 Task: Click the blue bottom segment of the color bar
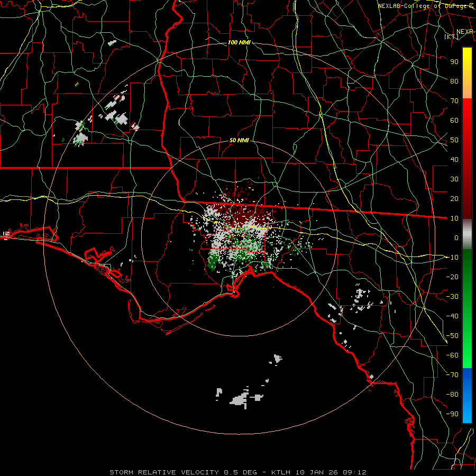pos(467,396)
